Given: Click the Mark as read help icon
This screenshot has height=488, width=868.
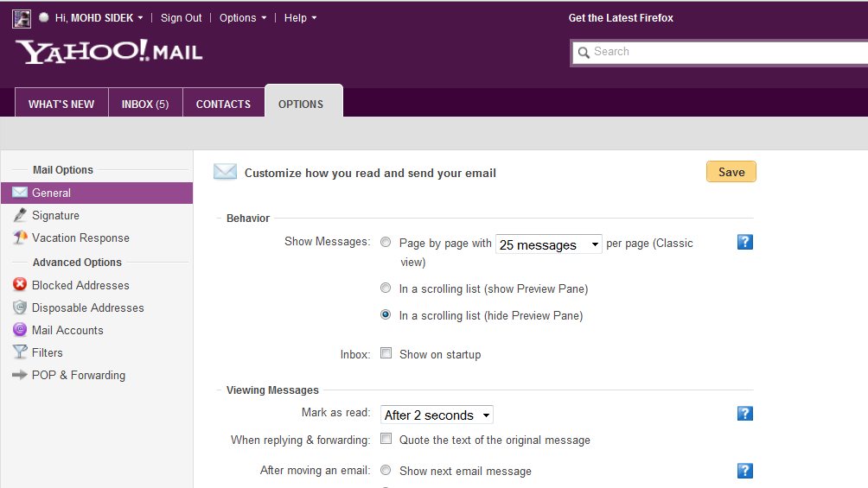Looking at the screenshot, I should pos(745,414).
